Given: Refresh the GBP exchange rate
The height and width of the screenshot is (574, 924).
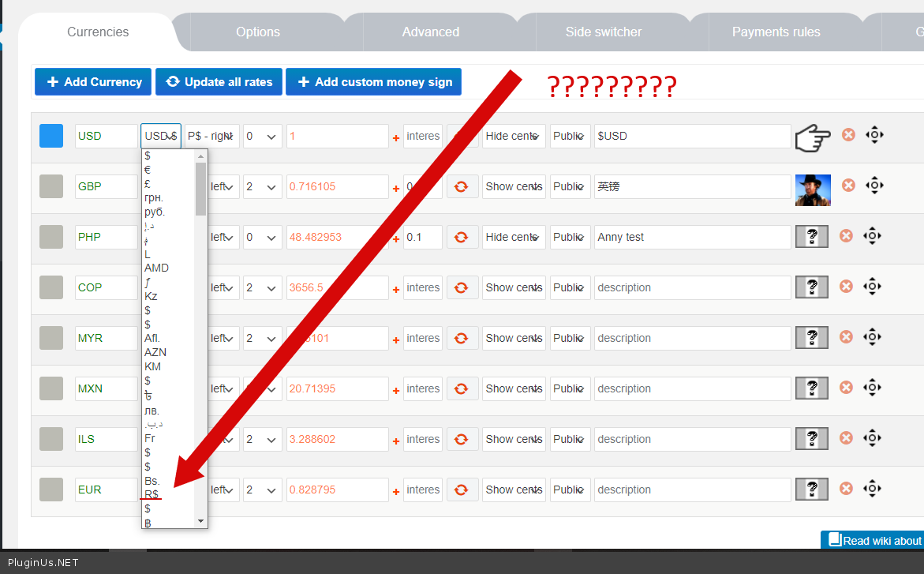Looking at the screenshot, I should click(x=462, y=186).
